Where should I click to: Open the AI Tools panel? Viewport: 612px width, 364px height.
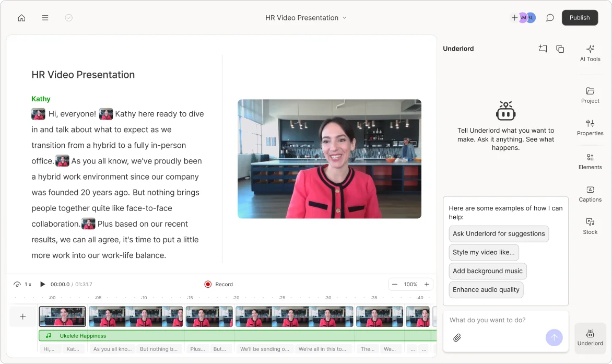click(590, 53)
